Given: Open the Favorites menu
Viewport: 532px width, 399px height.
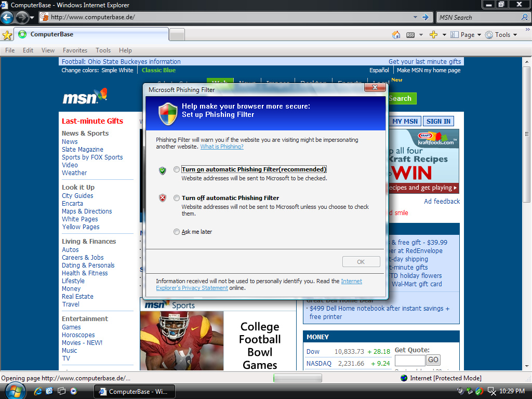Looking at the screenshot, I should [75, 50].
